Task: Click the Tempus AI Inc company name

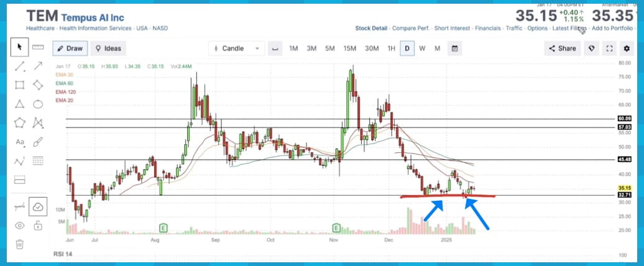Action: tap(93, 17)
